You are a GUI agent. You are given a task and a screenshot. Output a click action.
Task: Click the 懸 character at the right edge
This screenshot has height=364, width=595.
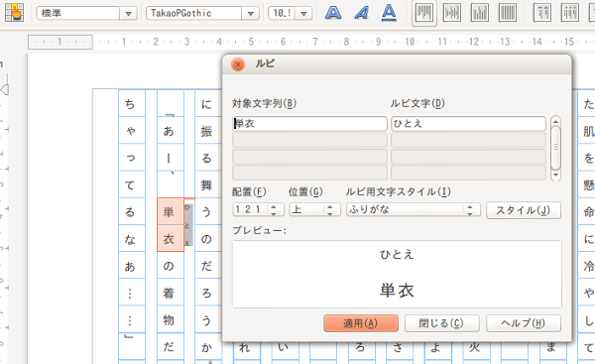coord(589,184)
